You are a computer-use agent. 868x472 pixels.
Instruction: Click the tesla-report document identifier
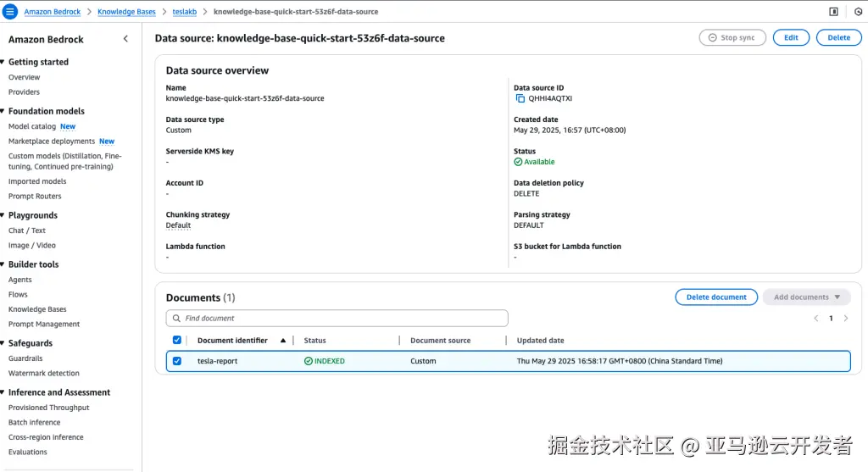click(217, 361)
